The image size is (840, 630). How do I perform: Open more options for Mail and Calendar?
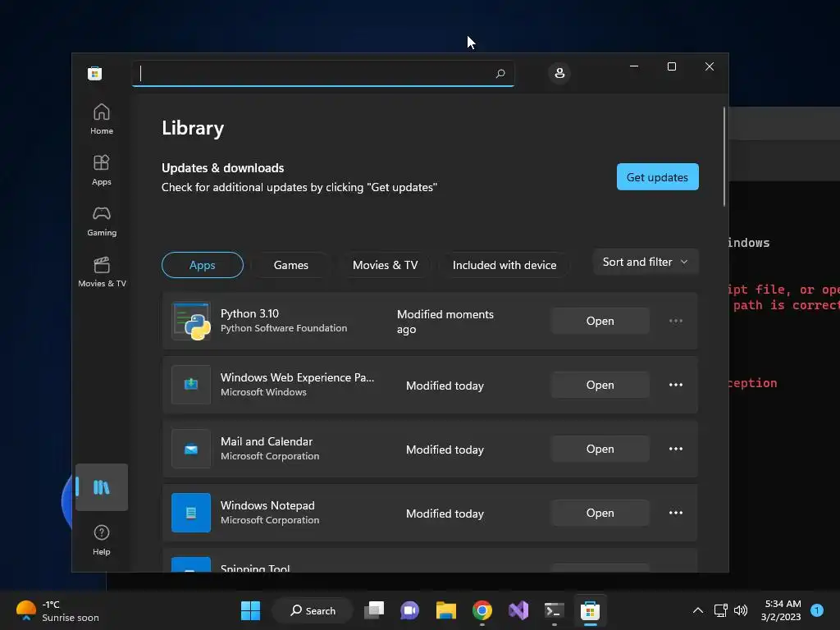(676, 449)
